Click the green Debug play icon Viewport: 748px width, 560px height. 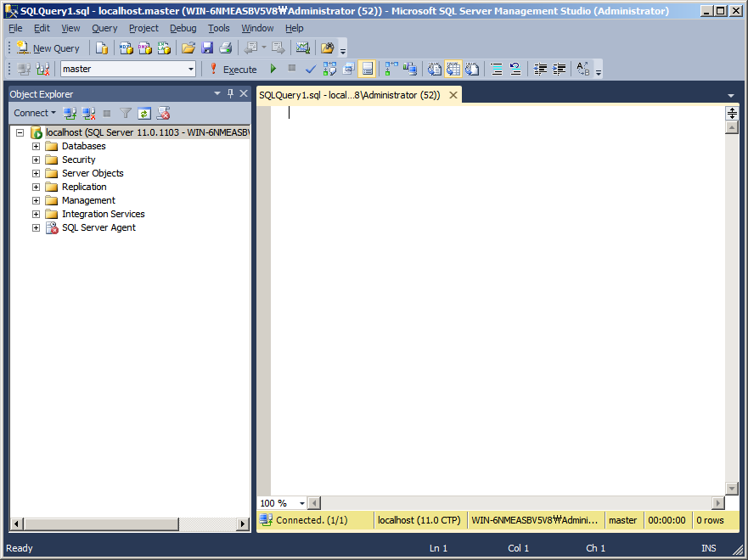273,69
